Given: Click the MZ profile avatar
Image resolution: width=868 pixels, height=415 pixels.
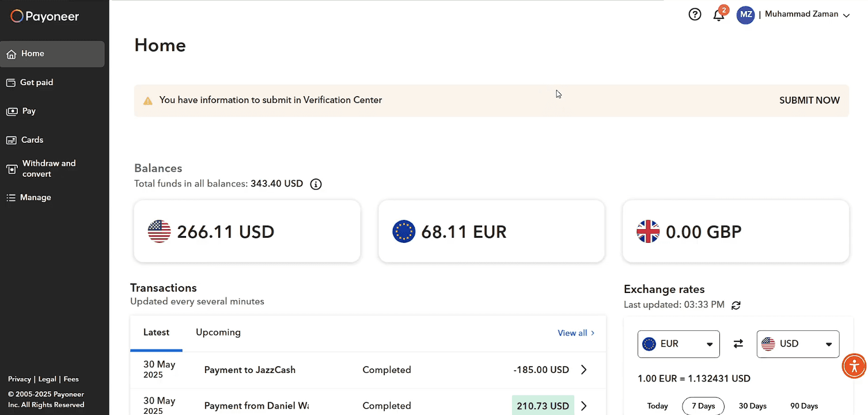Looking at the screenshot, I should point(745,15).
